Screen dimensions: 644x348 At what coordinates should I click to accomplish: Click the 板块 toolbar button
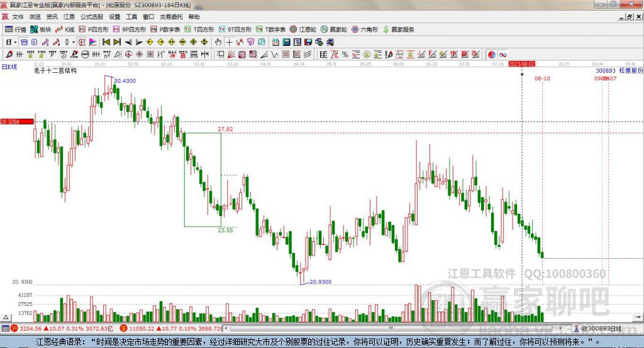41,30
